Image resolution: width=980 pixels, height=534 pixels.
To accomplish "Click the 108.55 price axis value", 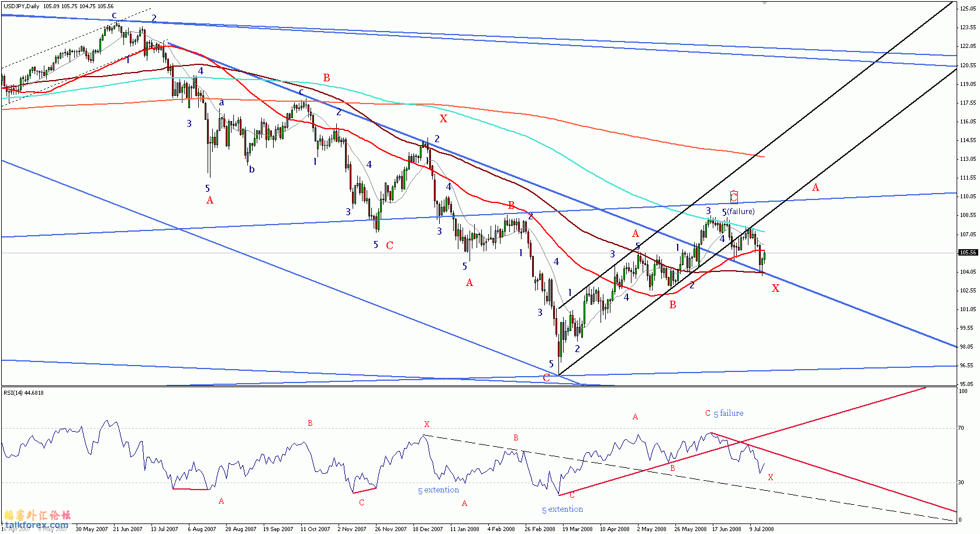I will pos(968,215).
